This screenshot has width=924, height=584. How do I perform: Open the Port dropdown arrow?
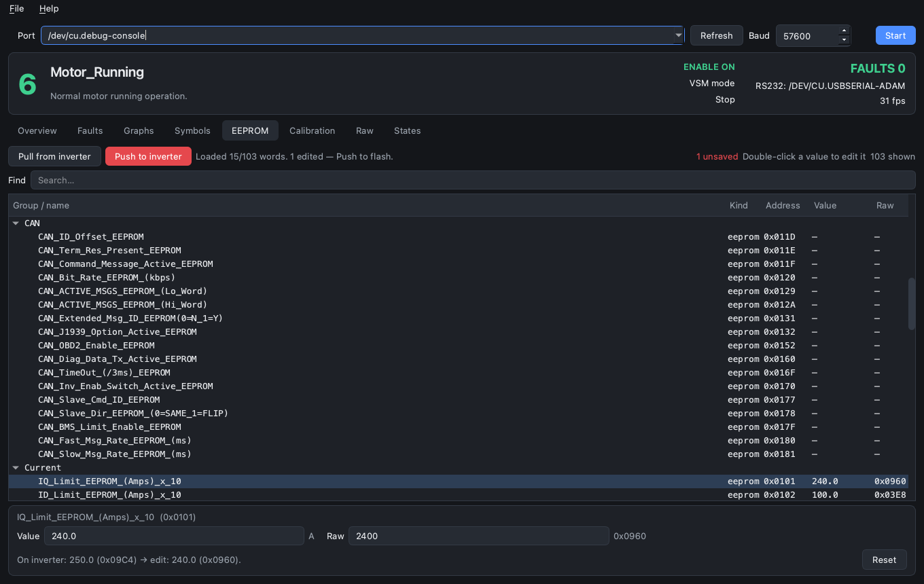pyautogui.click(x=678, y=35)
